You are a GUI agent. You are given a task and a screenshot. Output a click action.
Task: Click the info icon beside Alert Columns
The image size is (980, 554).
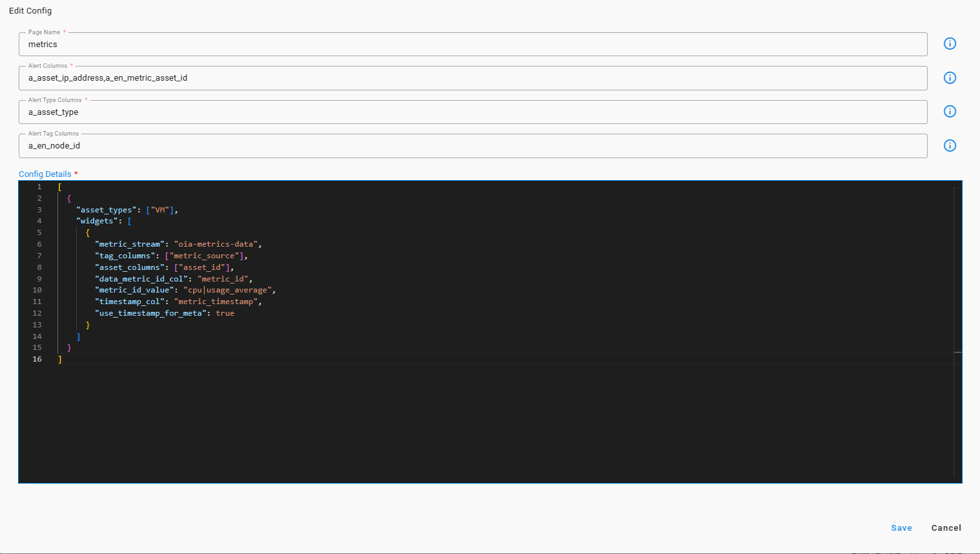950,77
